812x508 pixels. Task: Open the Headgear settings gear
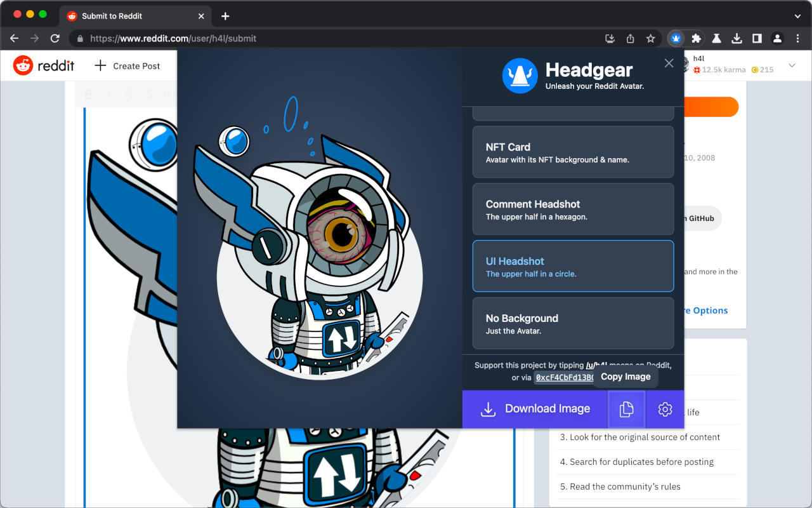(x=665, y=409)
